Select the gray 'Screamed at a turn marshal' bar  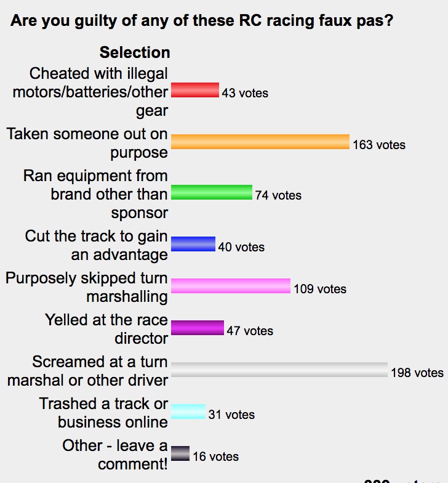[x=279, y=370]
